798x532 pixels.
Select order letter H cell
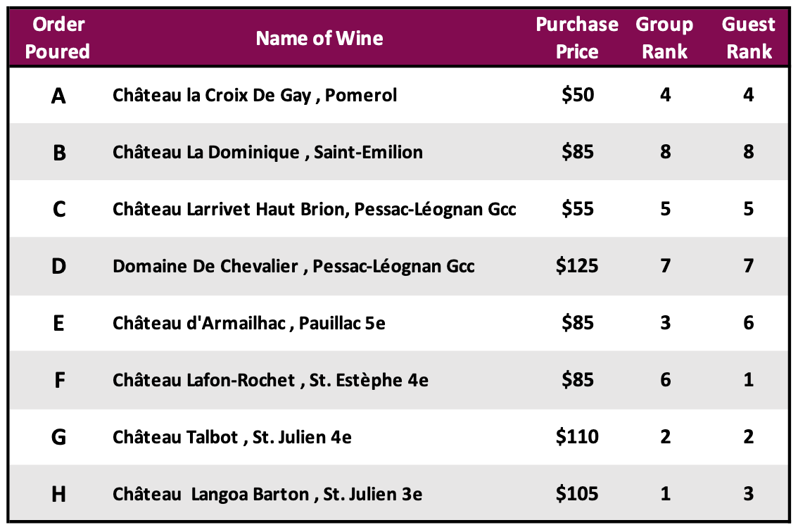(58, 494)
